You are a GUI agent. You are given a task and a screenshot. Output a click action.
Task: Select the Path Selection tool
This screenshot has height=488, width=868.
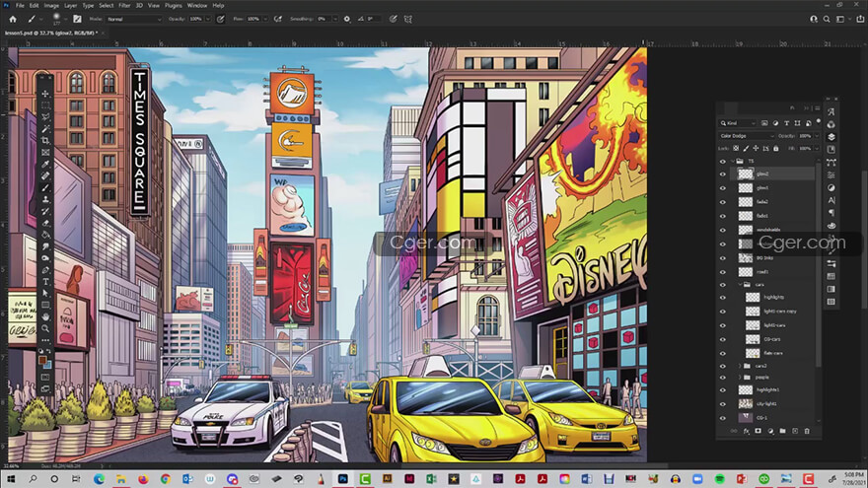[x=45, y=293]
